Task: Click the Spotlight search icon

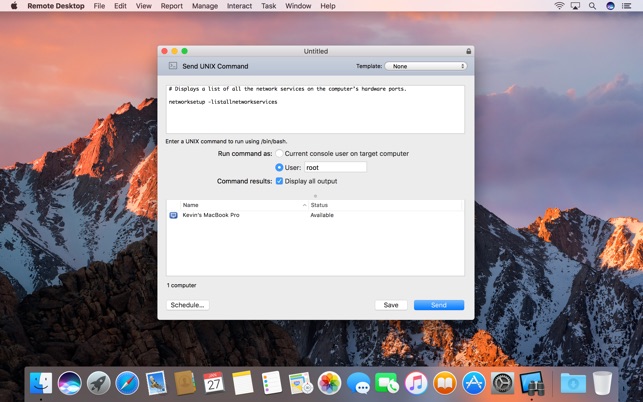Action: tap(592, 6)
